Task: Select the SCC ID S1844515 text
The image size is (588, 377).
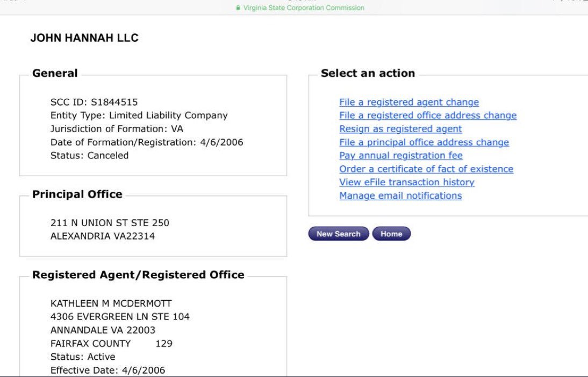Action: (x=94, y=103)
